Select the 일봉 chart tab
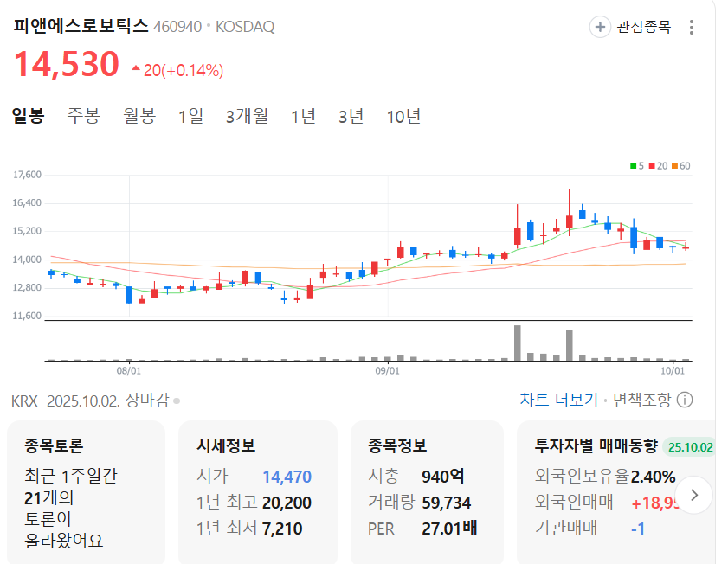The height and width of the screenshot is (564, 728). pyautogui.click(x=28, y=116)
